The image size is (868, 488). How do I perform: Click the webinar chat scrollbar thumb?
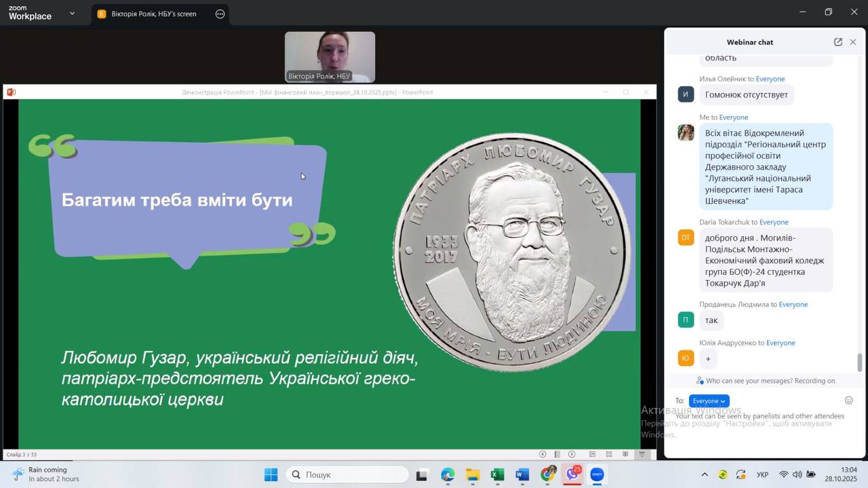coord(860,362)
